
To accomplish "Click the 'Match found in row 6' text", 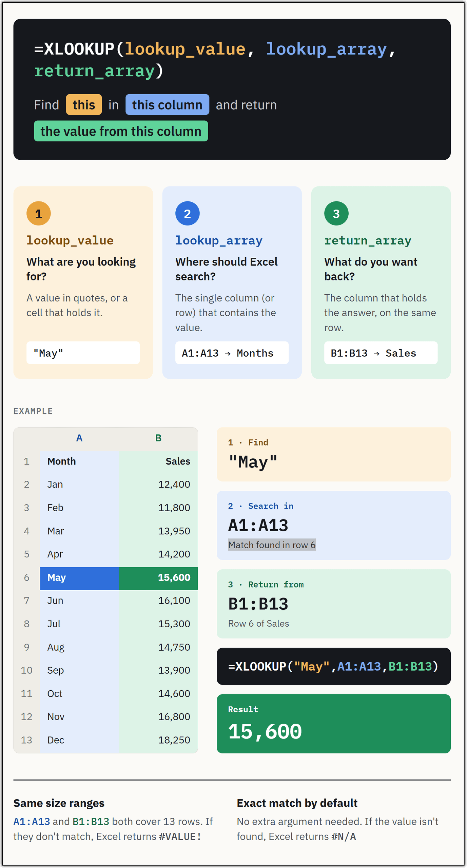I will coord(272,545).
